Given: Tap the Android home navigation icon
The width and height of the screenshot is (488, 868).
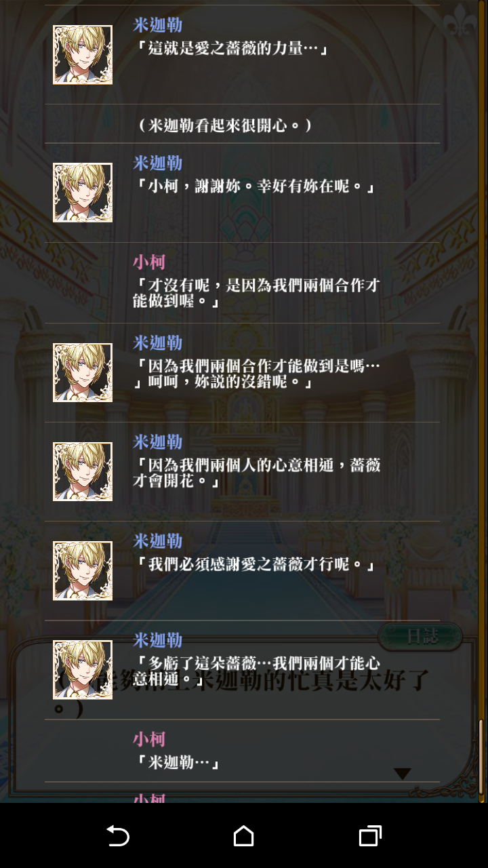Looking at the screenshot, I should tap(244, 836).
